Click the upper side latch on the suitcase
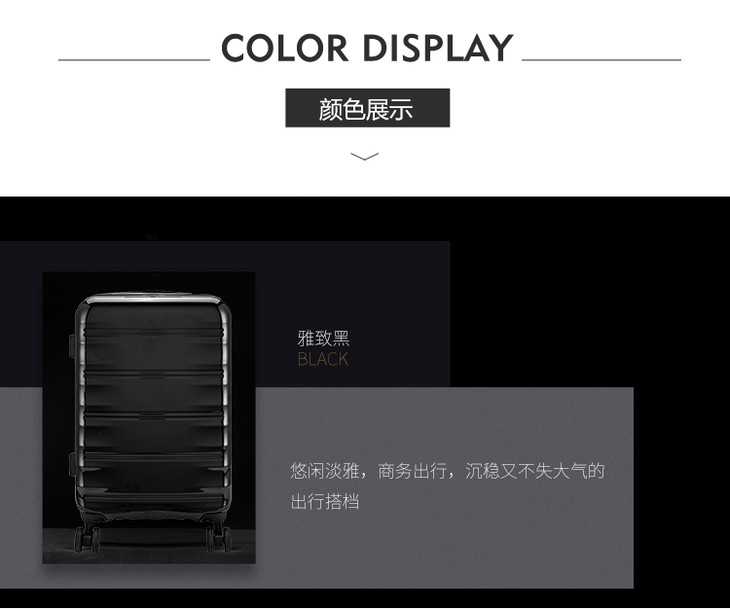Image resolution: width=730 pixels, height=610 pixels. (73, 346)
